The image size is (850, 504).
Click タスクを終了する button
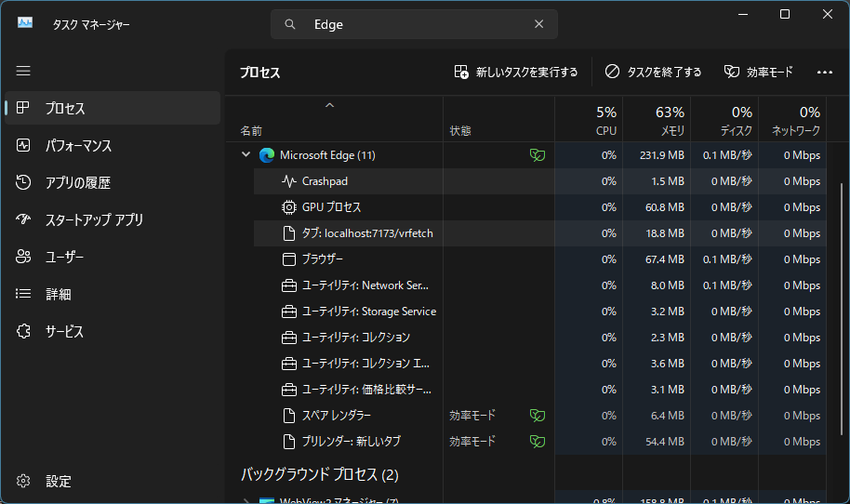click(653, 73)
